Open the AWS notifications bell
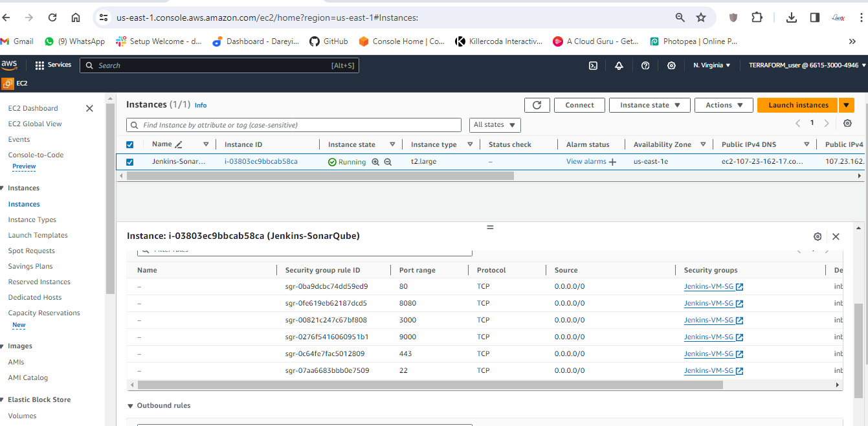 tap(619, 65)
